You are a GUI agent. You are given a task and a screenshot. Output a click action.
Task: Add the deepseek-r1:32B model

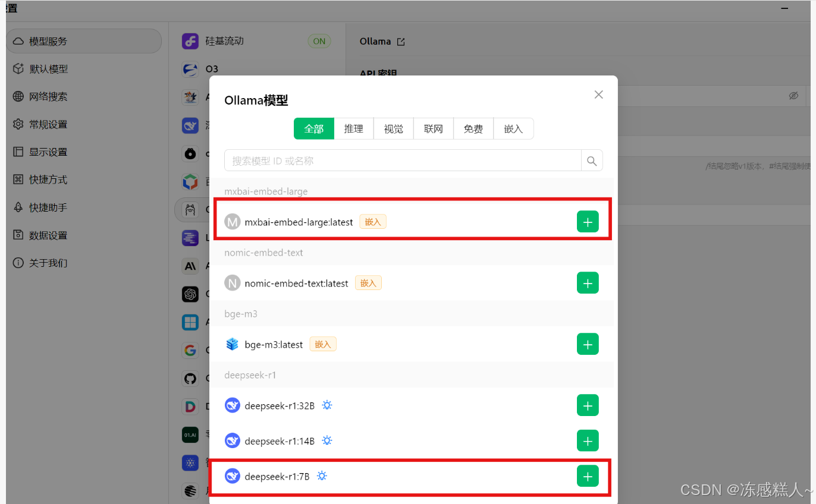[588, 405]
